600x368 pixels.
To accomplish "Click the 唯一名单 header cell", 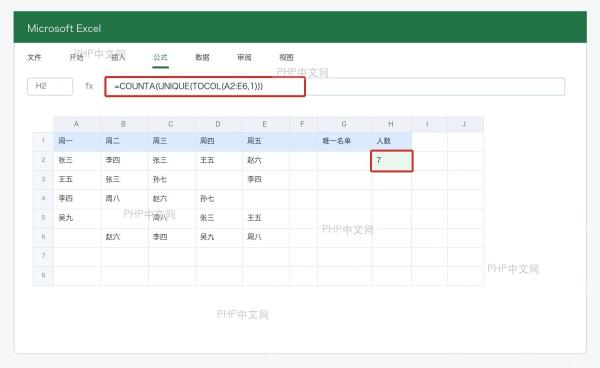I will tap(344, 141).
